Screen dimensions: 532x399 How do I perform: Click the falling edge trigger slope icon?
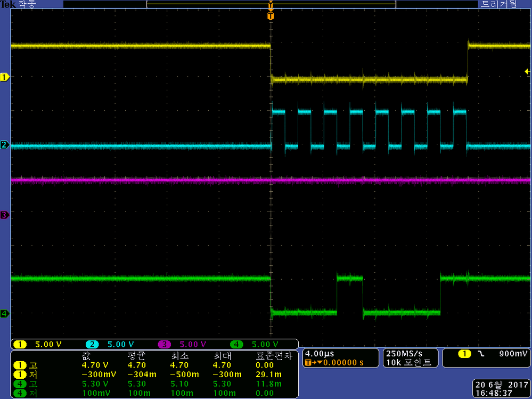(481, 354)
